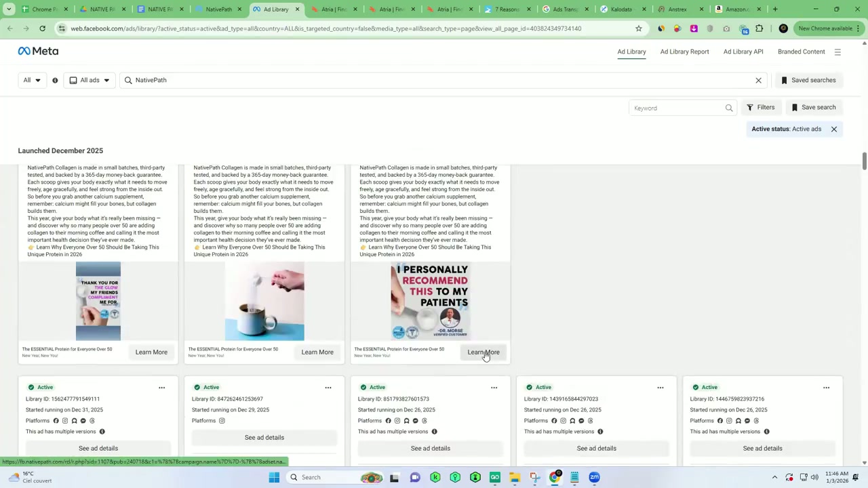Open the 'All ads' ad type dropdown

tap(89, 80)
